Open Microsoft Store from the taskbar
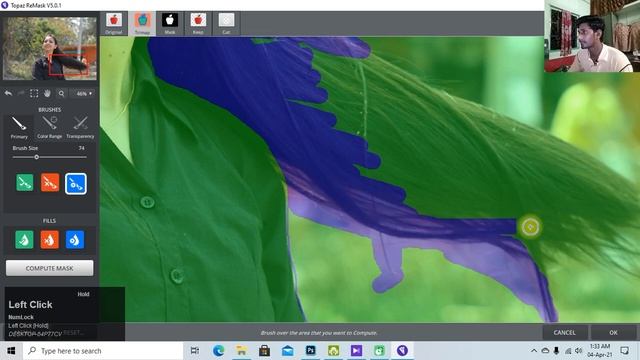The height and width of the screenshot is (360, 640). [x=264, y=351]
